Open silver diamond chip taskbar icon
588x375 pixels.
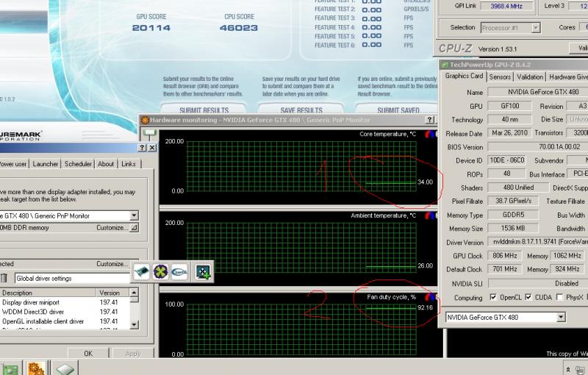point(65,369)
